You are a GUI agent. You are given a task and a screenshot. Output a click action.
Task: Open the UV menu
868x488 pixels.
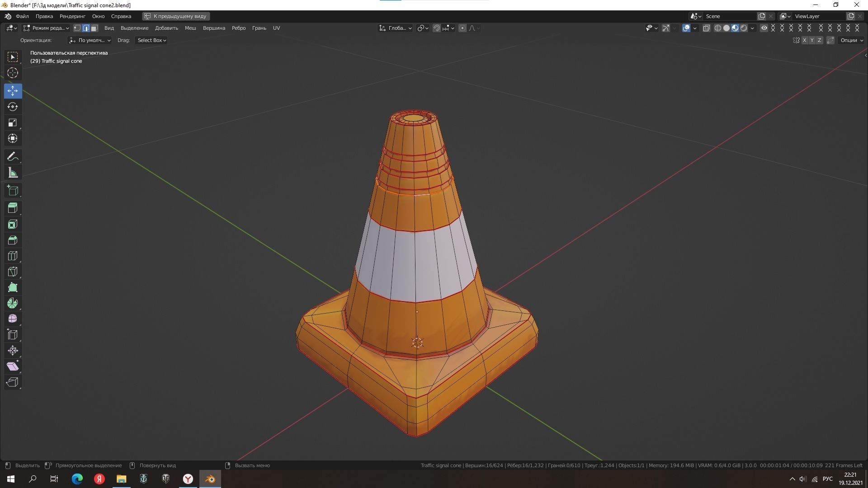pos(276,28)
